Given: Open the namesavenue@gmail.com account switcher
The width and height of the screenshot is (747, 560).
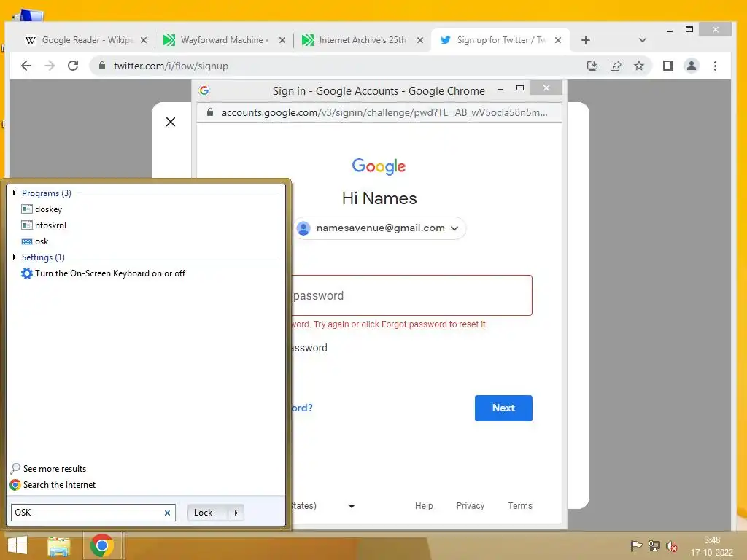Looking at the screenshot, I should pos(379,228).
